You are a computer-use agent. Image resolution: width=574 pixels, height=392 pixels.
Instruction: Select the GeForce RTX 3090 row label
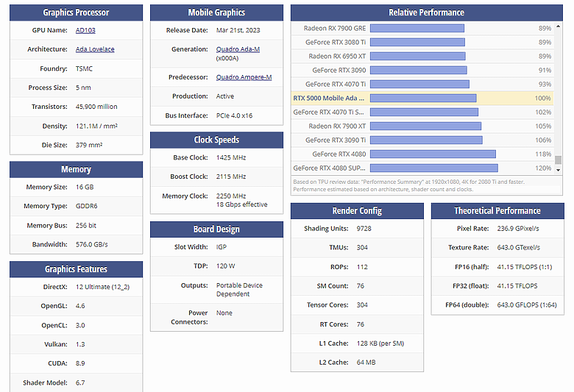tap(339, 71)
